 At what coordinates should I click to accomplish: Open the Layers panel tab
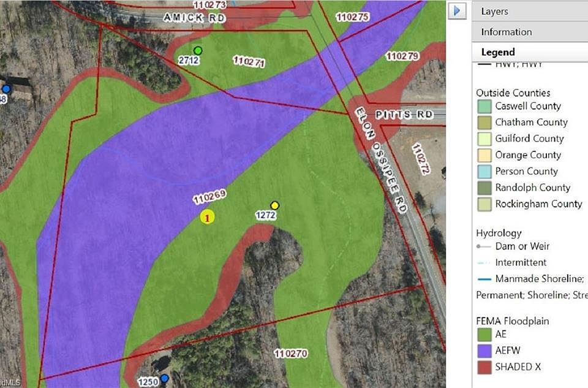click(x=494, y=12)
